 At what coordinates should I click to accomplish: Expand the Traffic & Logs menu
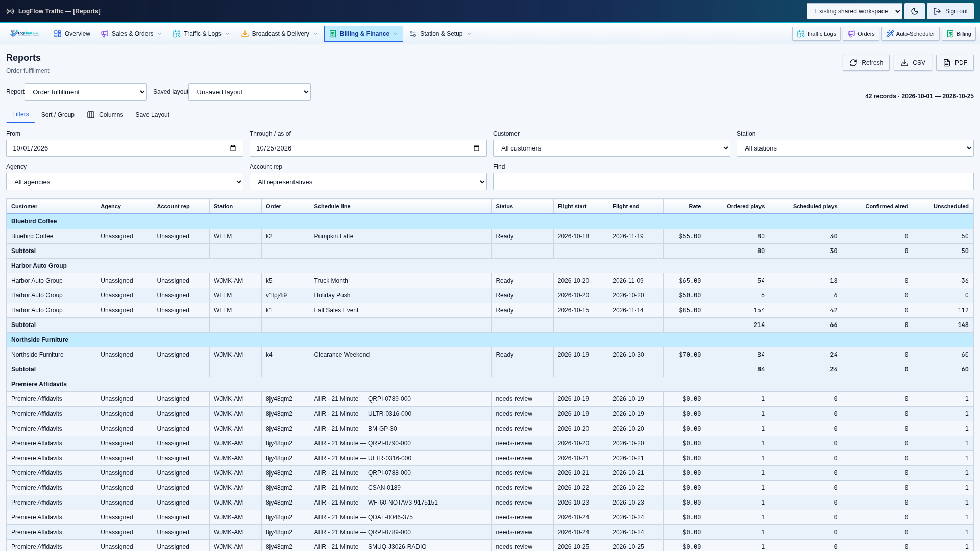click(x=202, y=34)
